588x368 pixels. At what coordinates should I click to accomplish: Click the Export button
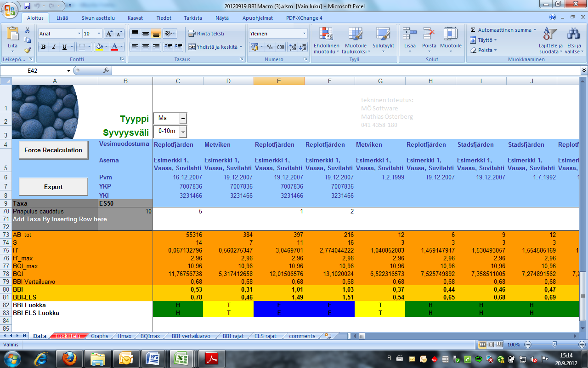[53, 187]
